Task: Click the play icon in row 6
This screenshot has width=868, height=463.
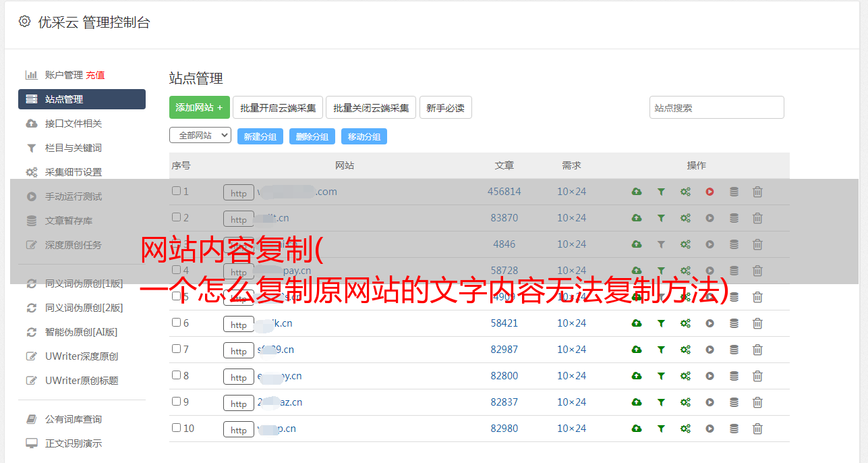Action: (x=710, y=323)
